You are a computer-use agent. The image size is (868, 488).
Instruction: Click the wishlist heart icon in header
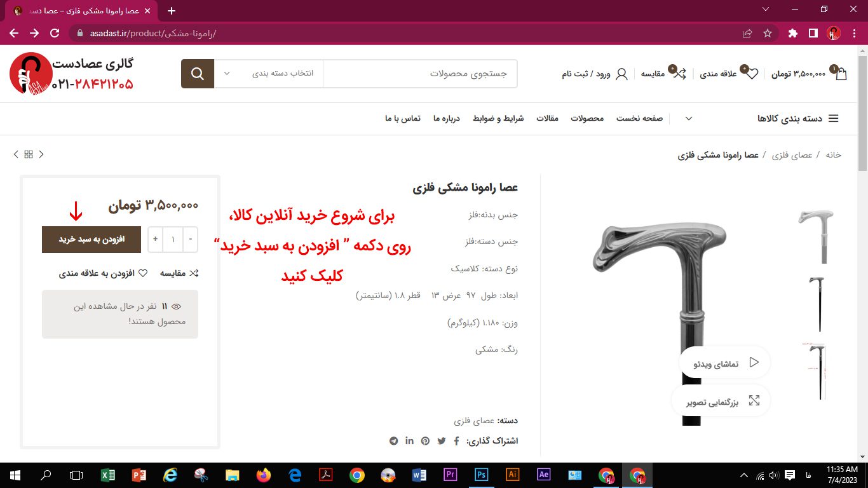752,74
